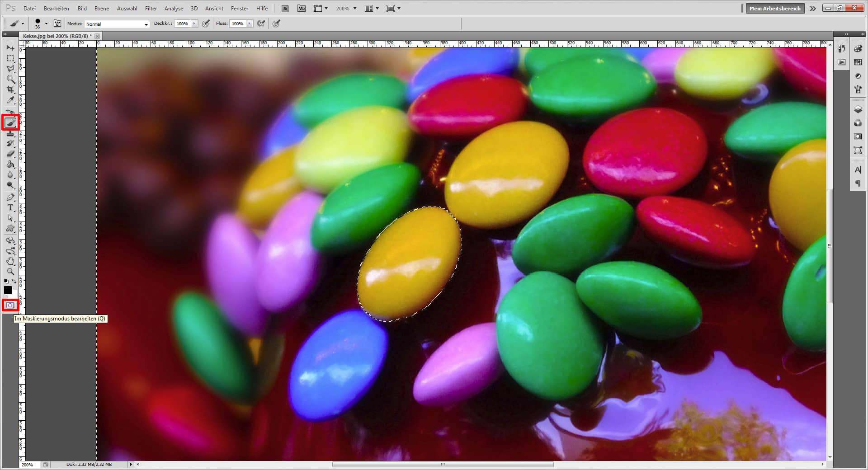
Task: Open the Filter menu
Action: point(151,8)
